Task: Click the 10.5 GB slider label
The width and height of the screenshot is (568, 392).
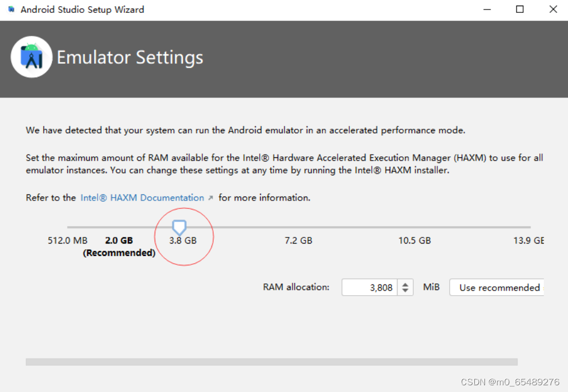Action: click(x=415, y=241)
